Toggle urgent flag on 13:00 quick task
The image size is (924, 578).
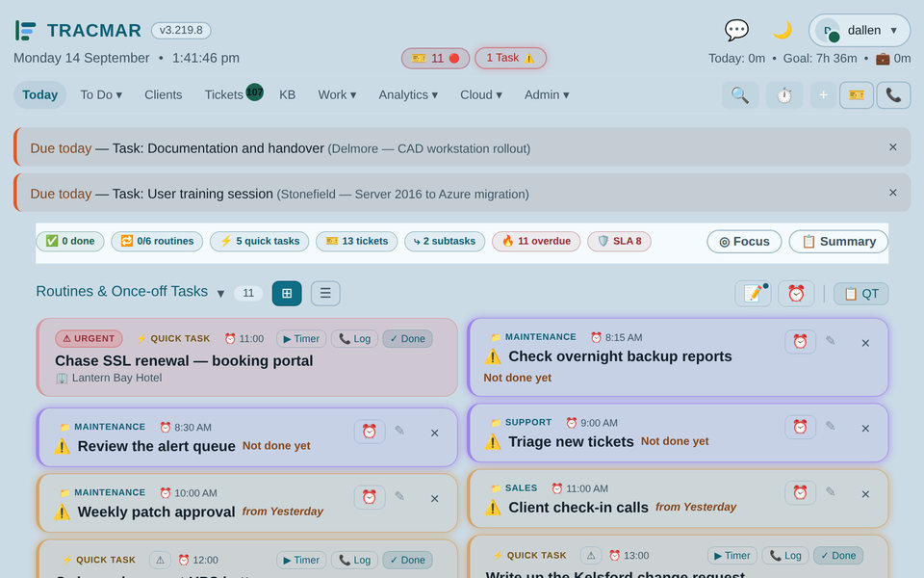[x=590, y=555]
